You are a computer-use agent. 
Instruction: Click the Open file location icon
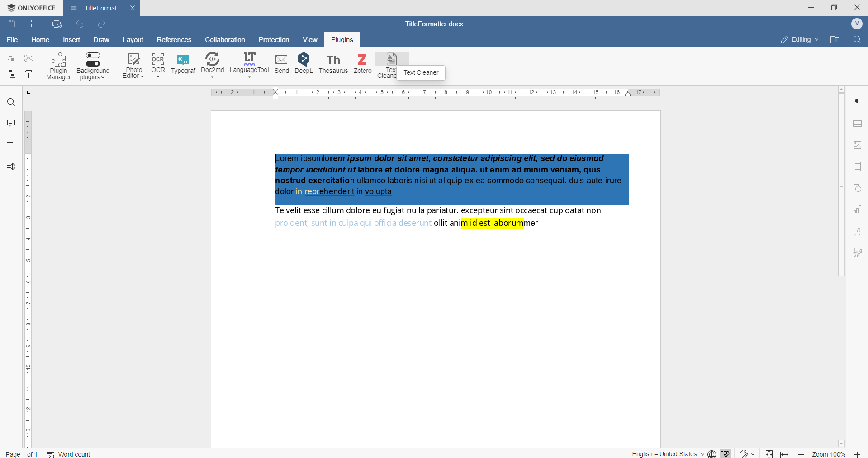[x=835, y=40]
